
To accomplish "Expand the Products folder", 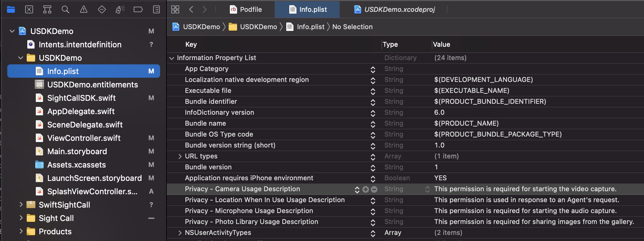I will point(21,231).
